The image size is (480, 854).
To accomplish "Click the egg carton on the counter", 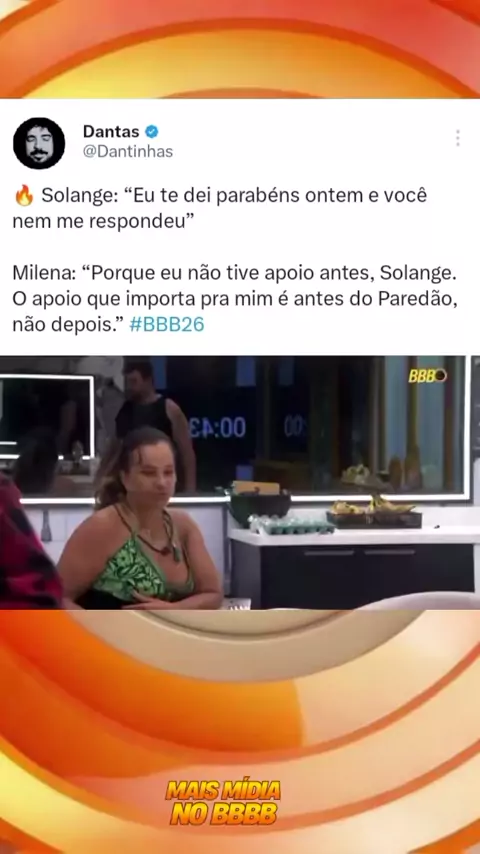I will pos(291,525).
